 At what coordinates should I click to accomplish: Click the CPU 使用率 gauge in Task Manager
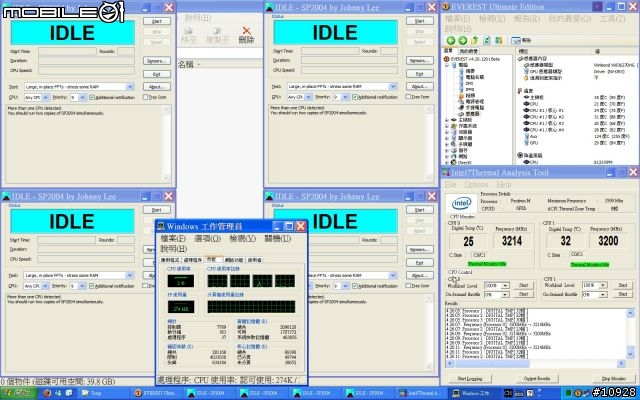(180, 281)
